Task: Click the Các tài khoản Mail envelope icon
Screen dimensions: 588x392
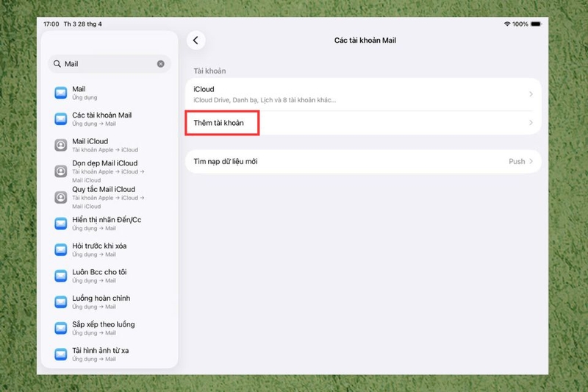Action: click(61, 119)
